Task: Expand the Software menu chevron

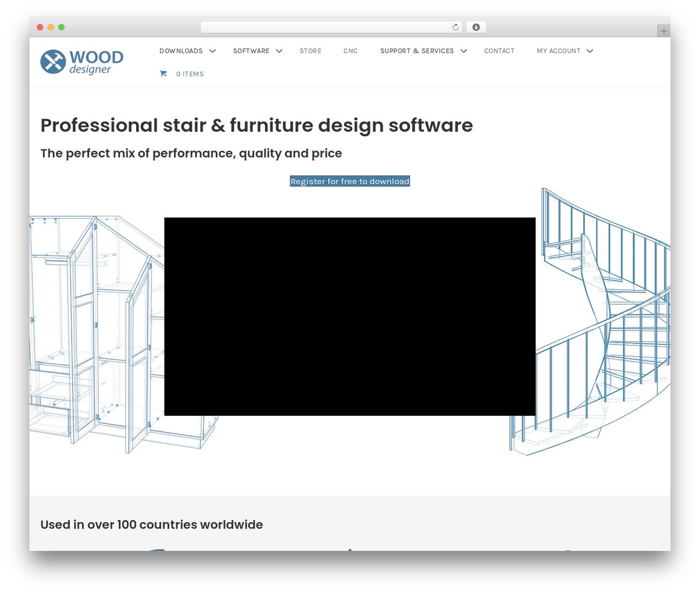Action: coord(279,51)
